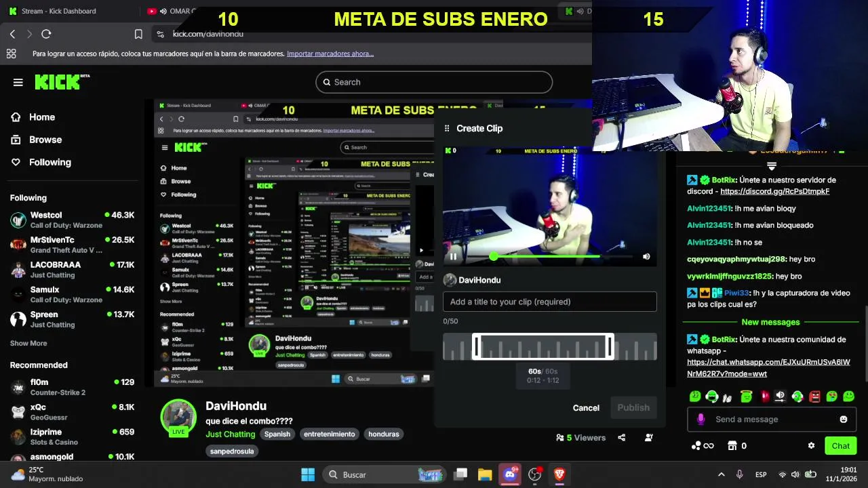Image resolution: width=868 pixels, height=488 pixels.
Task: Go to Home in the sidebar
Action: 33,117
